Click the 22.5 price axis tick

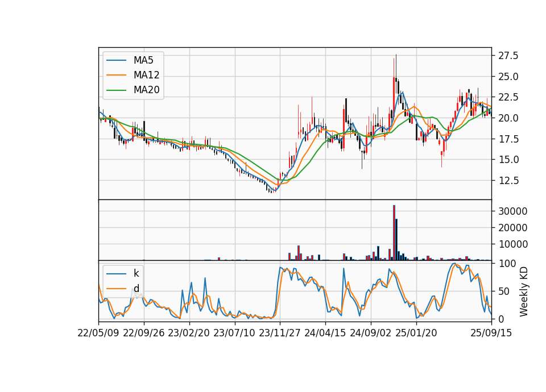(x=508, y=97)
